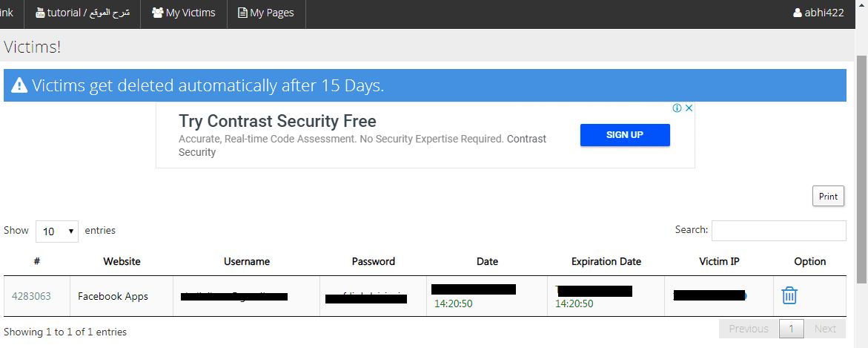The image size is (868, 348).
Task: Open entry number 4283063
Action: 31,296
